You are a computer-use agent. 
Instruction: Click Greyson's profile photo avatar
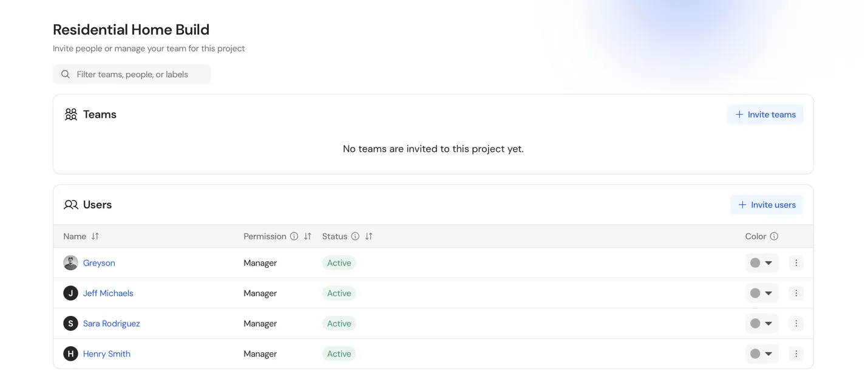click(71, 263)
